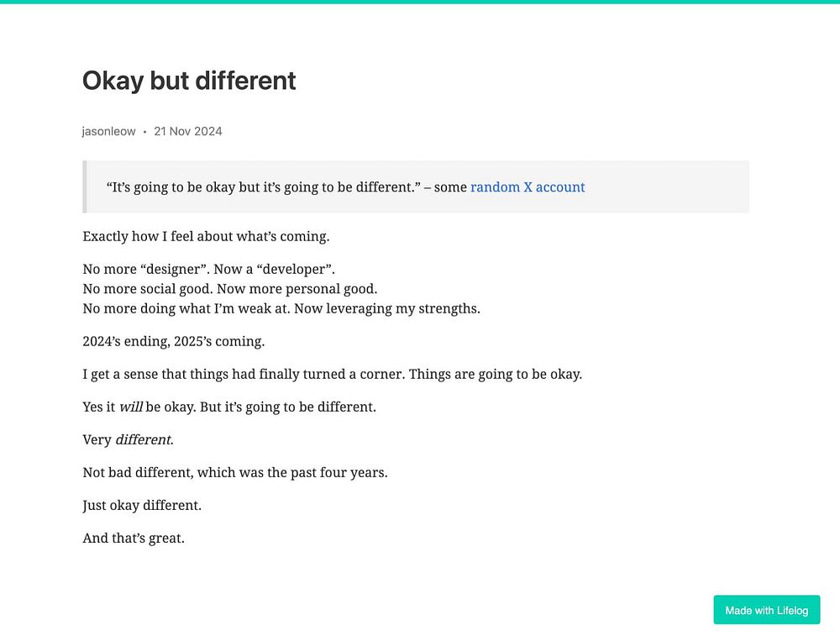This screenshot has width=840, height=641.
Task: Click the gray left border of the blockquote
Action: click(84, 187)
